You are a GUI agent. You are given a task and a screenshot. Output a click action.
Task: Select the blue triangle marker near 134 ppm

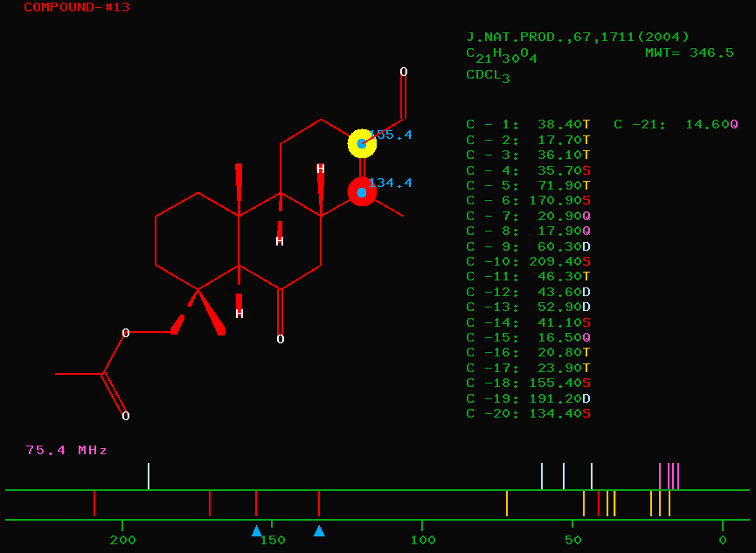click(x=319, y=530)
